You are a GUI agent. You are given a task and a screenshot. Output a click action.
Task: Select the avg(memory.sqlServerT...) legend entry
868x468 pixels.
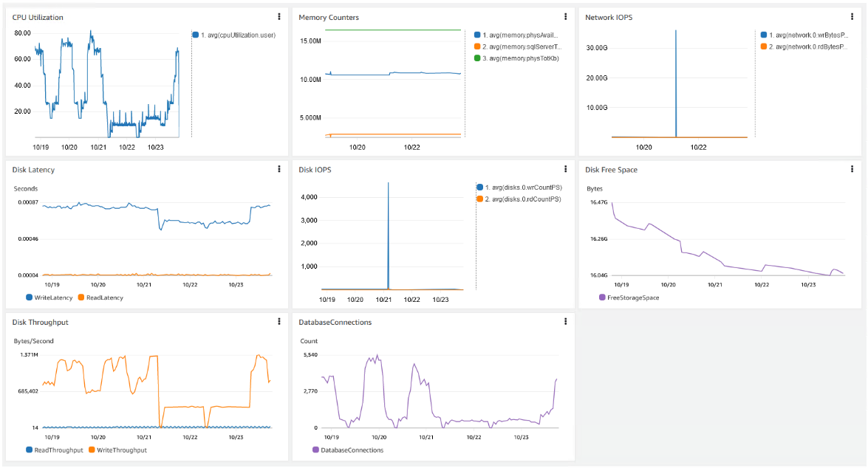pos(520,47)
